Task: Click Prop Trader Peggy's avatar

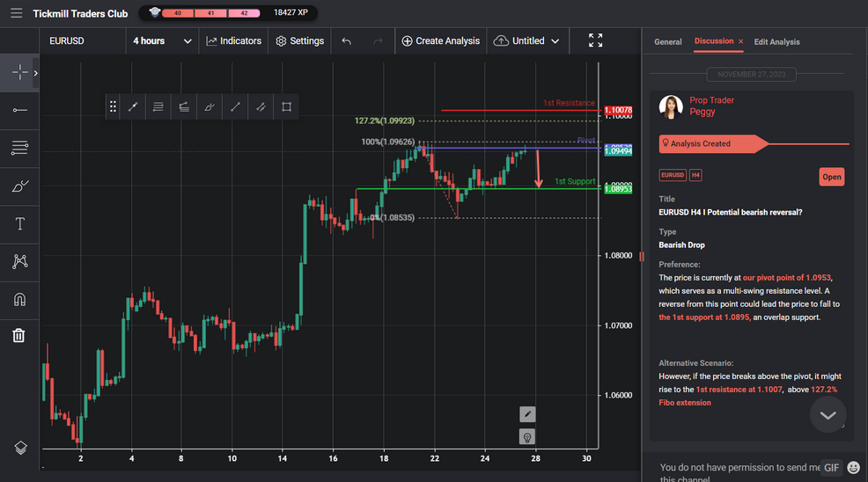Action: (671, 106)
